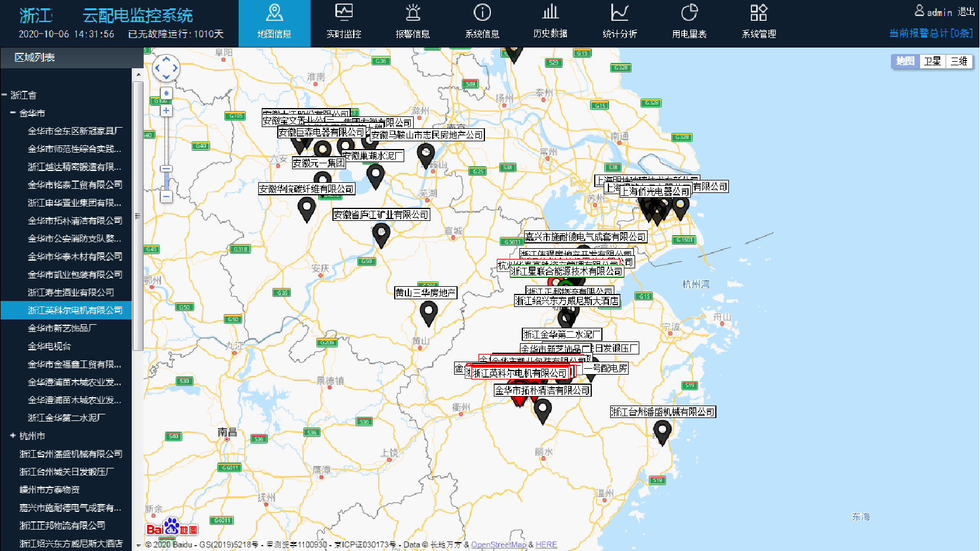The image size is (980, 551).
Task: Click the map marker for 安徽华皖碳纤维有限公司
Action: tap(306, 209)
